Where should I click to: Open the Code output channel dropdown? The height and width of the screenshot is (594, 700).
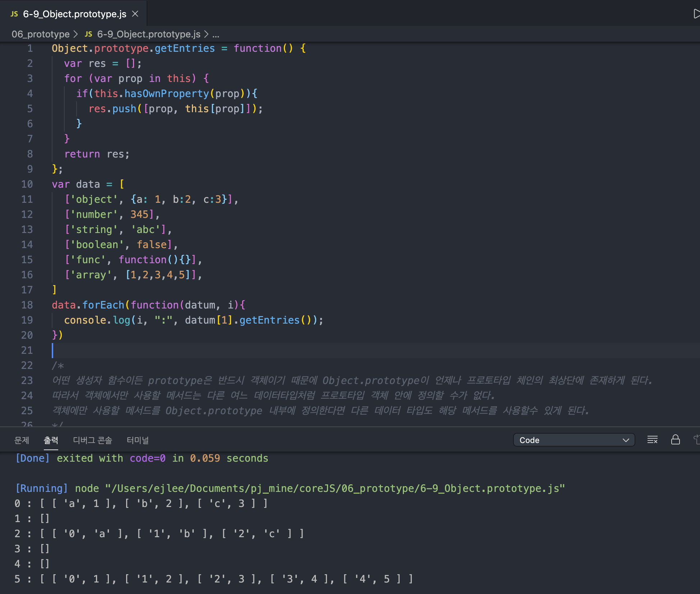point(574,440)
